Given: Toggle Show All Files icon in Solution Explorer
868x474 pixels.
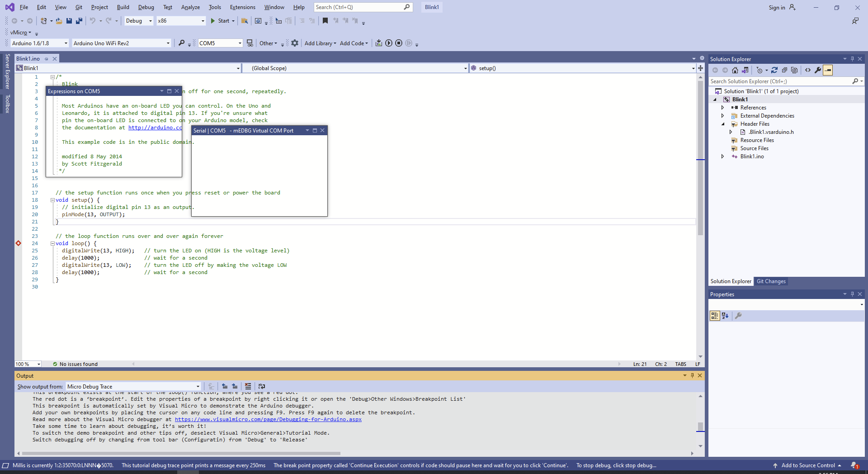Looking at the screenshot, I should coord(794,70).
